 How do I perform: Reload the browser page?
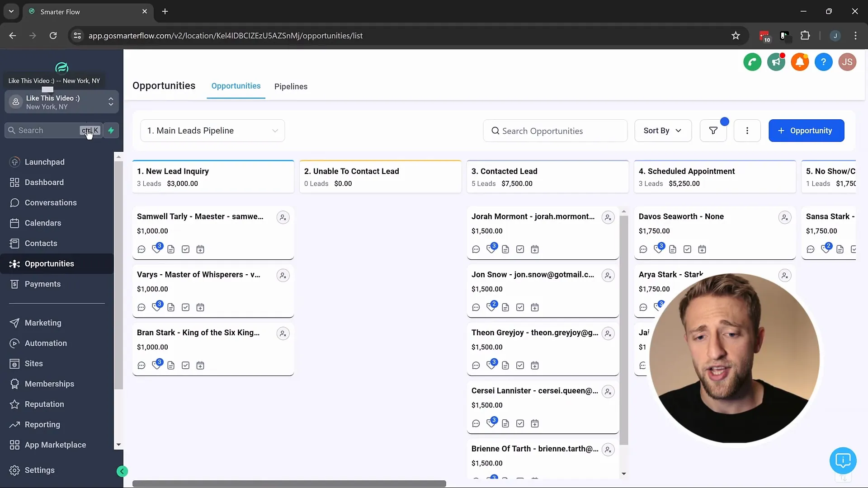click(53, 36)
